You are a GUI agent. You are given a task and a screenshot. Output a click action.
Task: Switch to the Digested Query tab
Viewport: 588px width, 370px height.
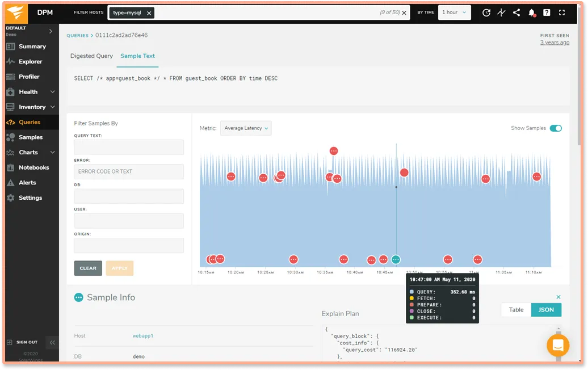91,56
